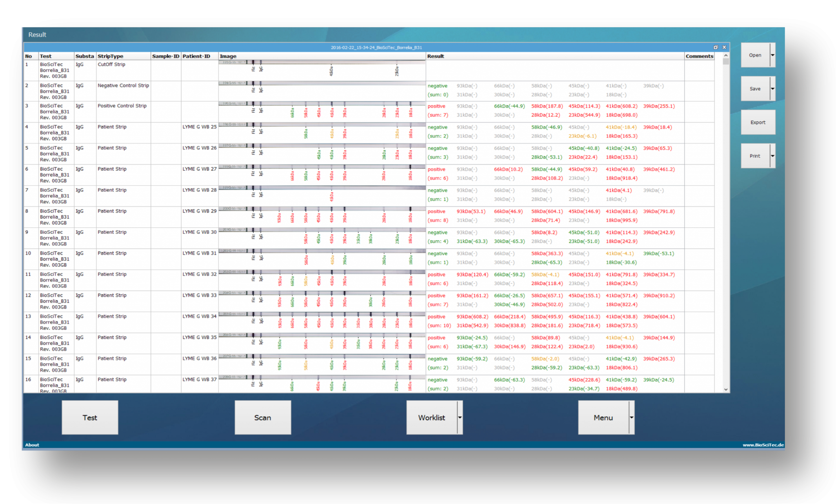
Task: Click the About link
Action: pyautogui.click(x=32, y=445)
